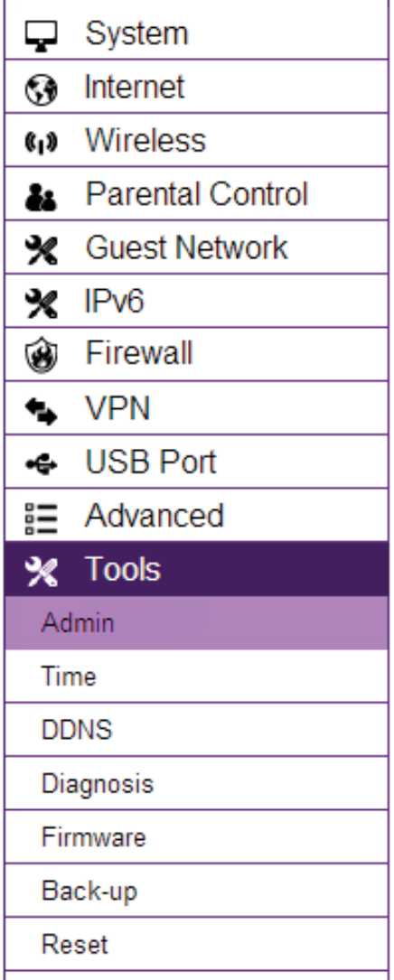Go to the DDNS page
The image size is (394, 980).
(196, 730)
